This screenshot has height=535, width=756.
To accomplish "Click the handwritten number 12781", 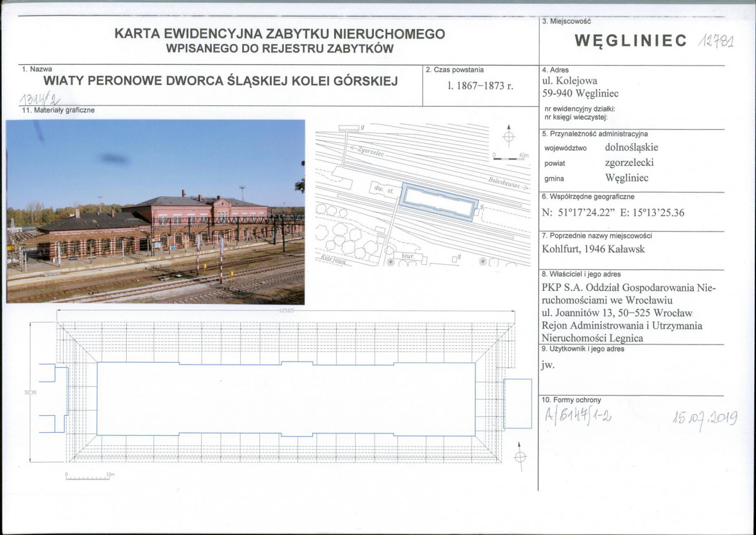I will [716, 42].
